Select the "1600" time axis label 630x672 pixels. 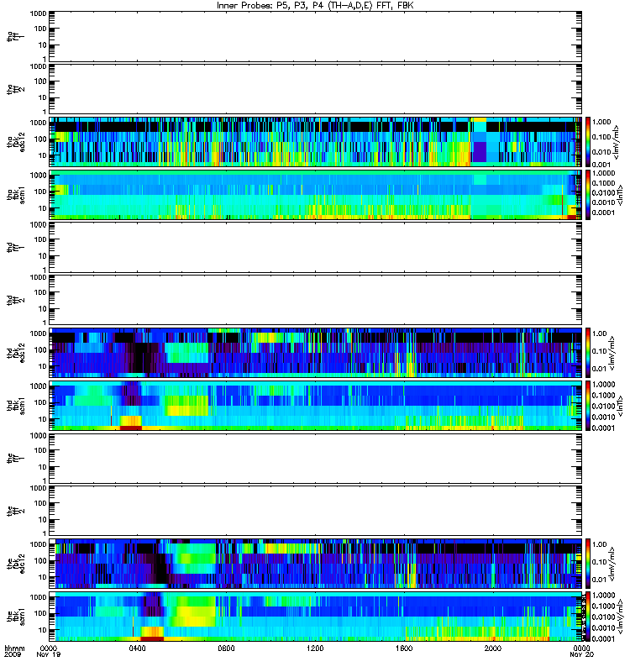pos(404,648)
